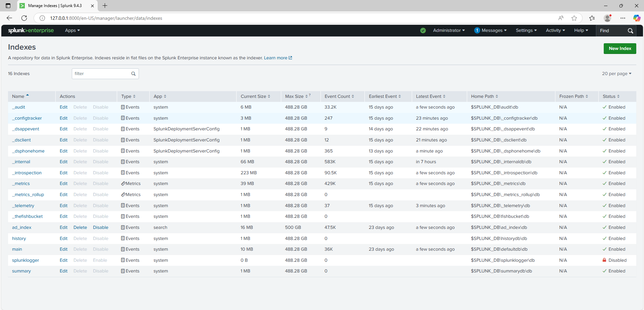Screen dimensions: 644x310
Task: Sort table by Home Path column
Action: (x=484, y=97)
